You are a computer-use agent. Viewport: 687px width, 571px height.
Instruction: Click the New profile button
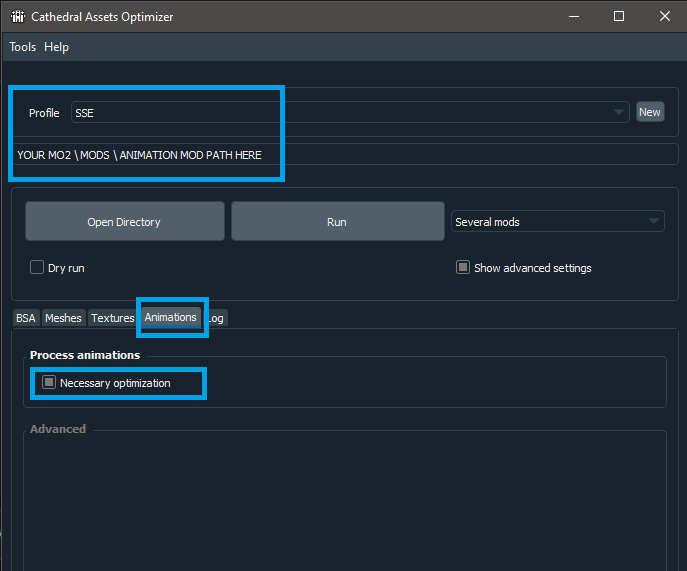coord(650,112)
